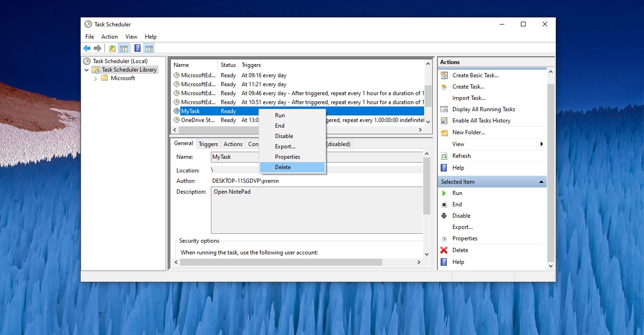Collapse the Selected Item section
This screenshot has width=644, height=335.
click(541, 181)
